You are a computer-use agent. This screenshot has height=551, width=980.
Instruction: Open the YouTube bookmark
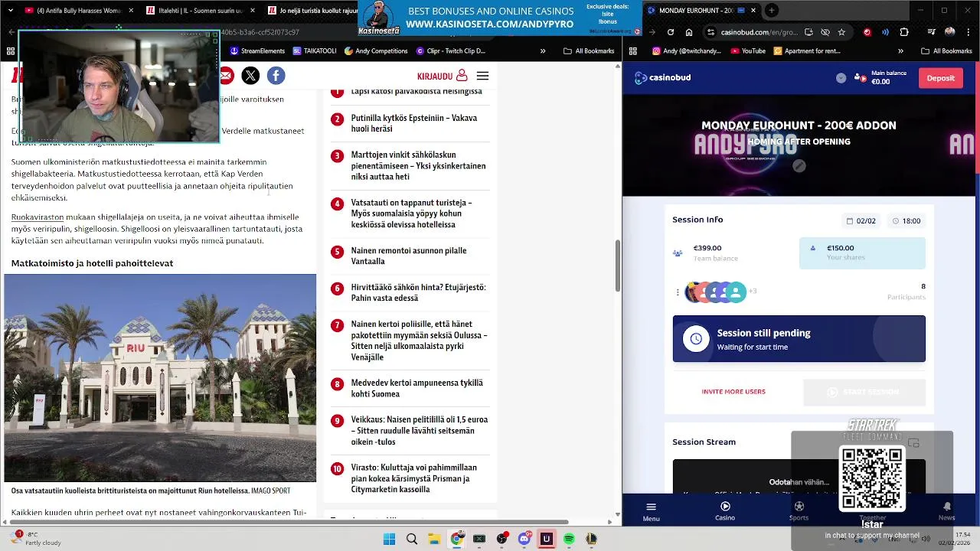(x=748, y=51)
